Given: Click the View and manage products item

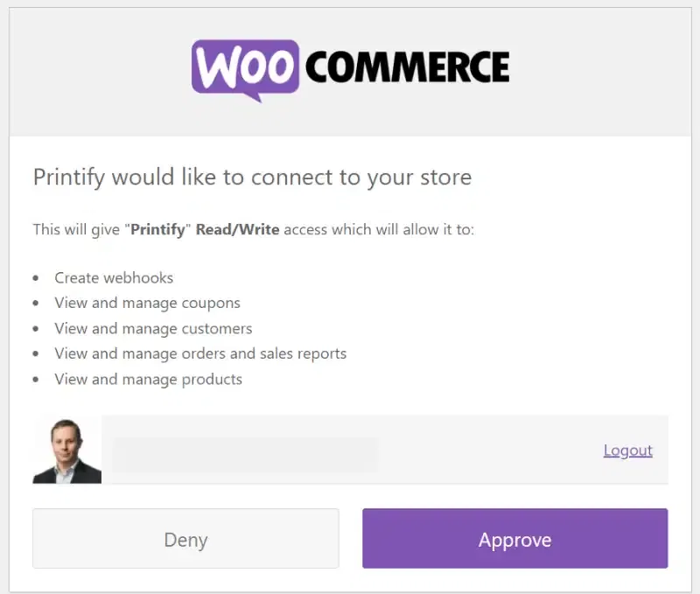Looking at the screenshot, I should point(148,379).
